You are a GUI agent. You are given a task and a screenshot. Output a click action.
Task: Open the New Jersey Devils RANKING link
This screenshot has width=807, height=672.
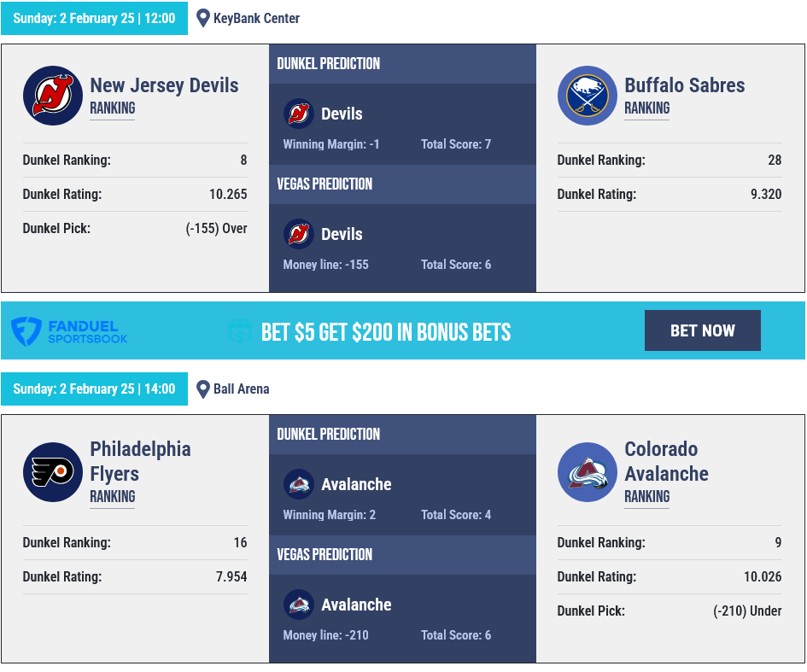[113, 108]
